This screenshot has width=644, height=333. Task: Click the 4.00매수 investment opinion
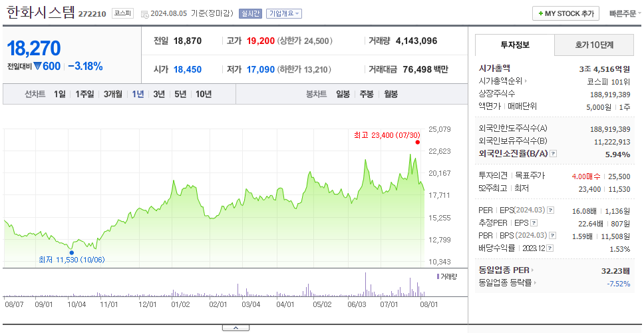point(586,176)
